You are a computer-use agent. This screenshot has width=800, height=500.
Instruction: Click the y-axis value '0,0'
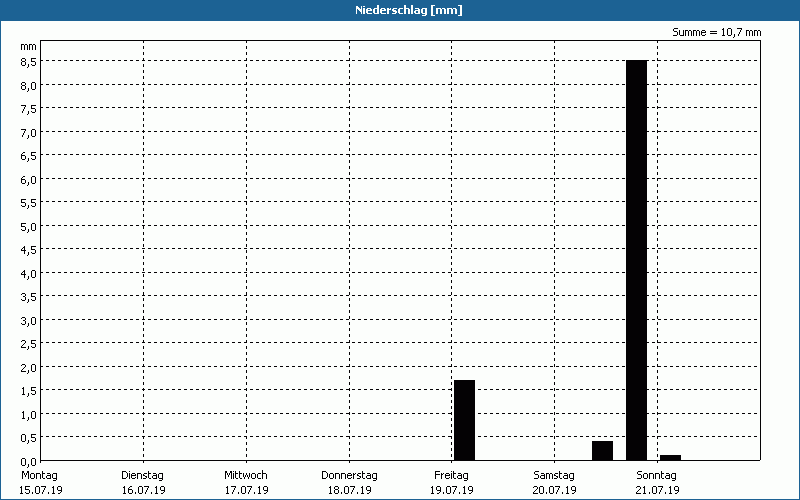(29, 461)
